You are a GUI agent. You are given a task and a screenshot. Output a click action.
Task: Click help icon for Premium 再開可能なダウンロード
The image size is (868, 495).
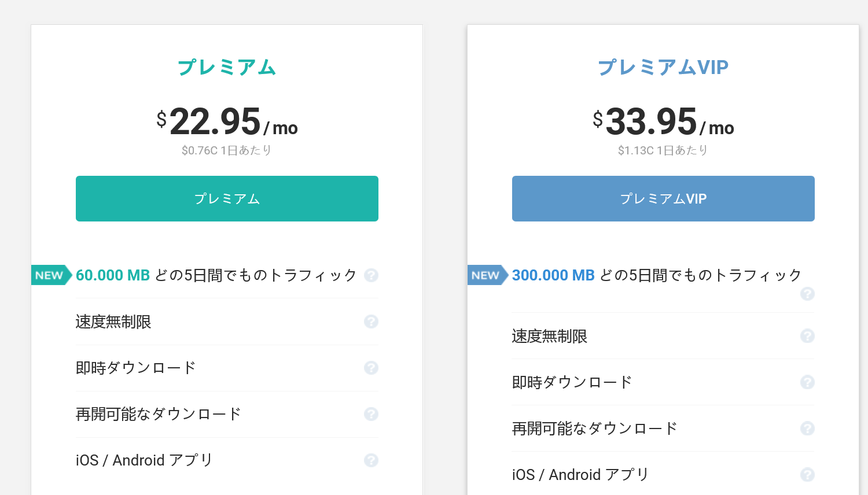(x=371, y=414)
